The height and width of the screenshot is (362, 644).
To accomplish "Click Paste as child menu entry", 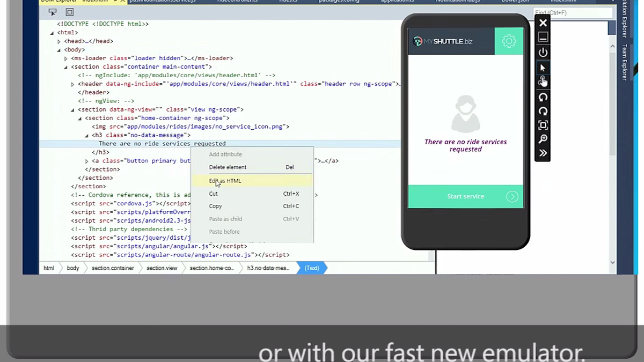I will coord(252,219).
